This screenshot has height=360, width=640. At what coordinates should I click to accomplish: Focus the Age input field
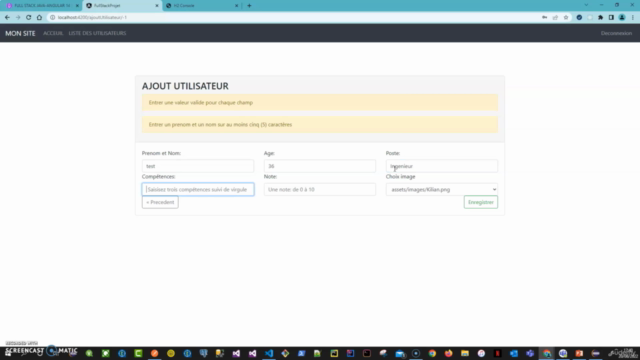[x=320, y=166]
